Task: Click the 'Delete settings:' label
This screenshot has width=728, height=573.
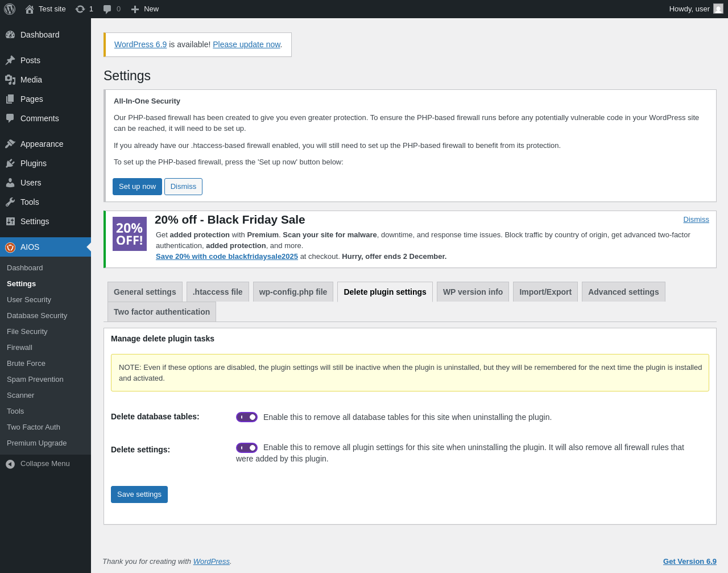Action: (140, 450)
